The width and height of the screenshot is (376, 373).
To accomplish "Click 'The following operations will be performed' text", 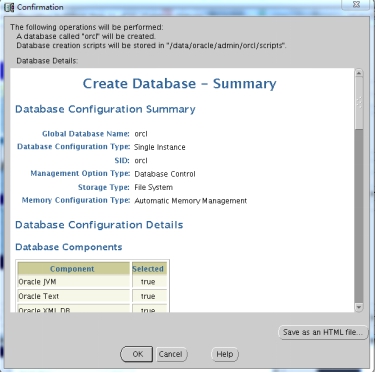I will 87,27.
